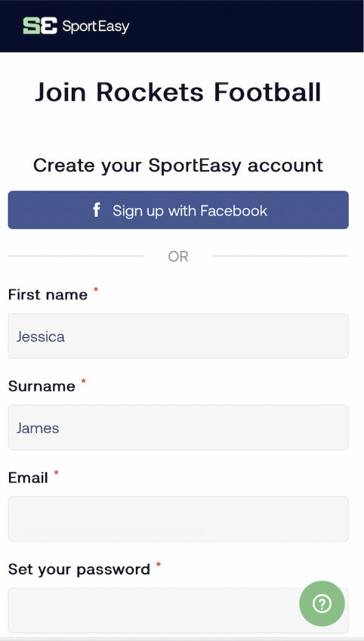Click the Join Rockets Football heading

[178, 92]
